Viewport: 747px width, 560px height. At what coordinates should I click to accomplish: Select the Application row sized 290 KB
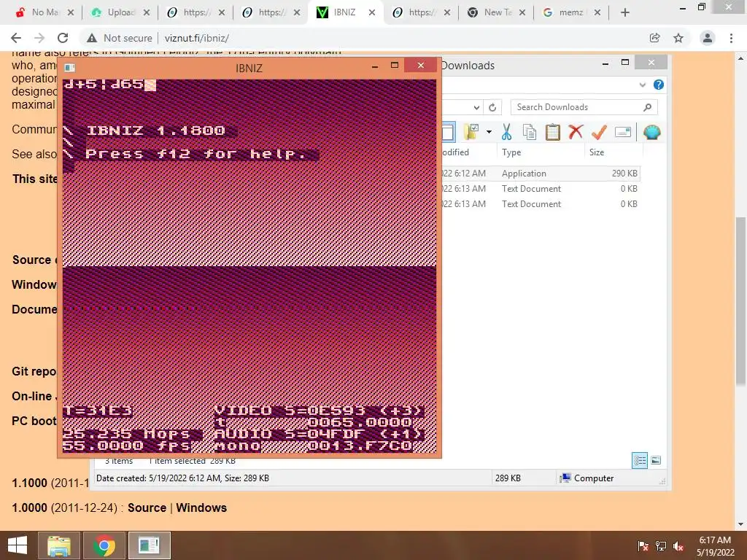tap(540, 174)
